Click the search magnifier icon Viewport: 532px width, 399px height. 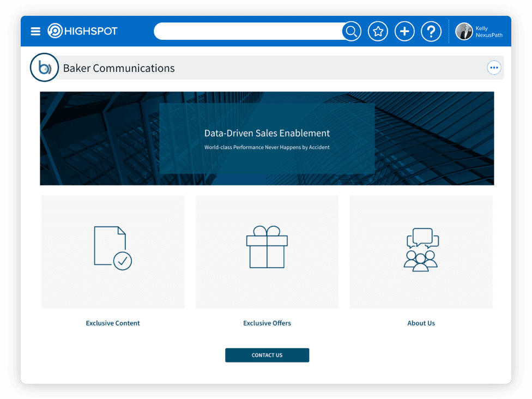[x=352, y=31]
